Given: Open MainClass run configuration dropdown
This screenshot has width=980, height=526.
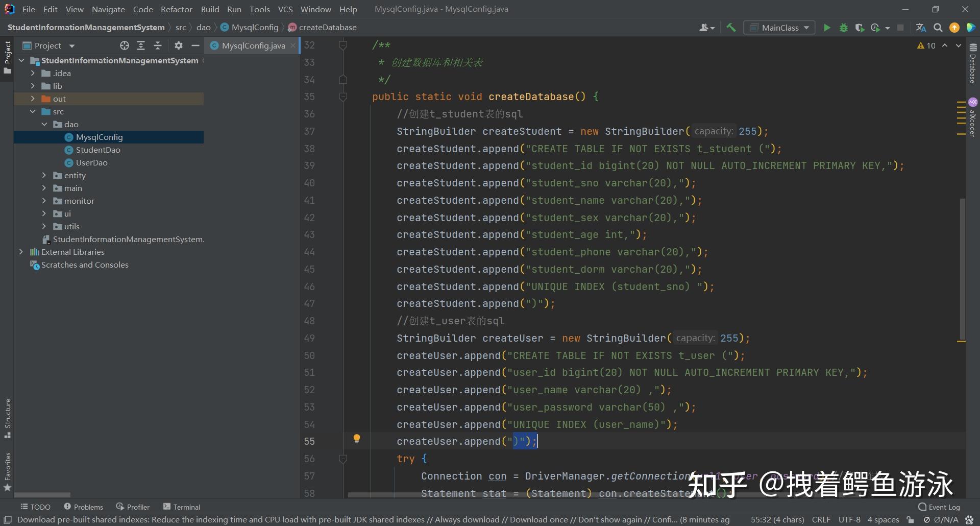Looking at the screenshot, I should [x=779, y=28].
